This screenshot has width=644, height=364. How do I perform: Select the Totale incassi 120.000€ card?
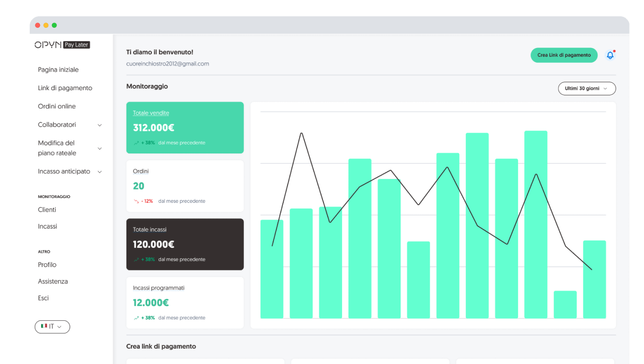point(185,245)
